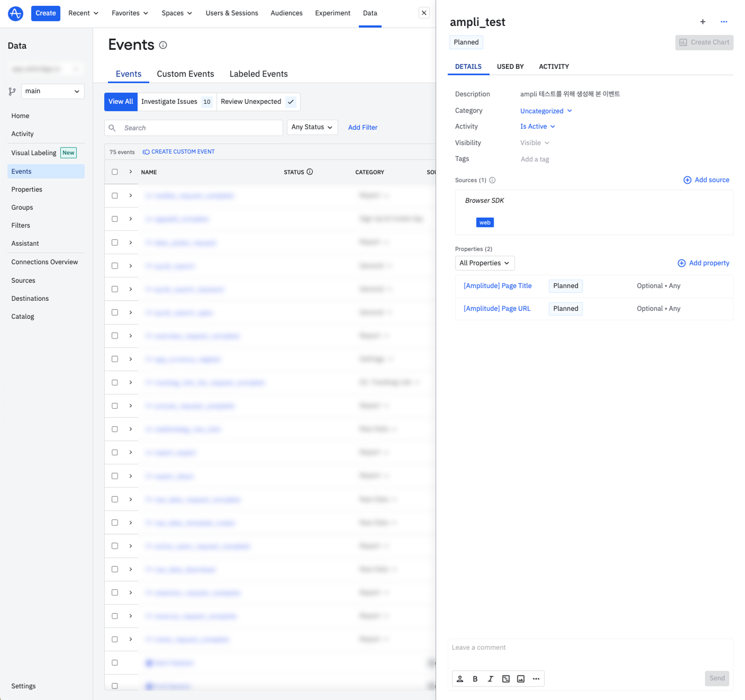Click the plus icon beside ampli_test

703,22
